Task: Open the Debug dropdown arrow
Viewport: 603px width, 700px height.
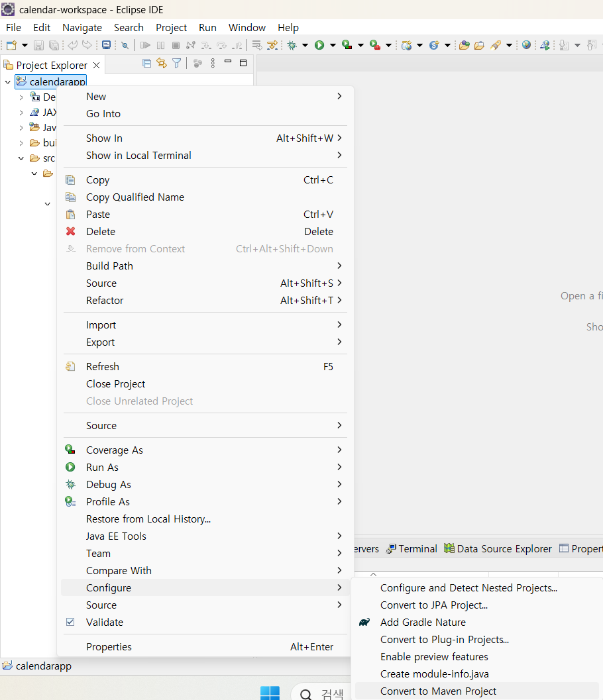Action: 305,45
